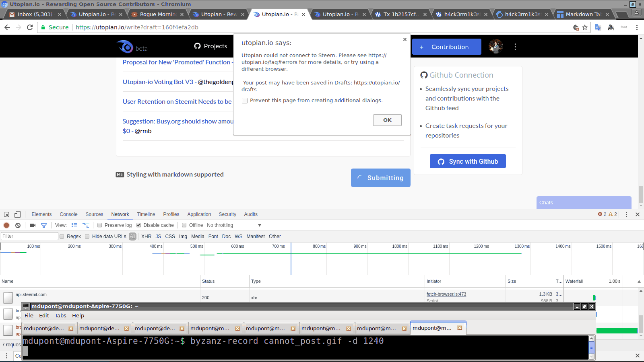Click the network Filter text field
Screen dimensions: 644x362
point(29,236)
